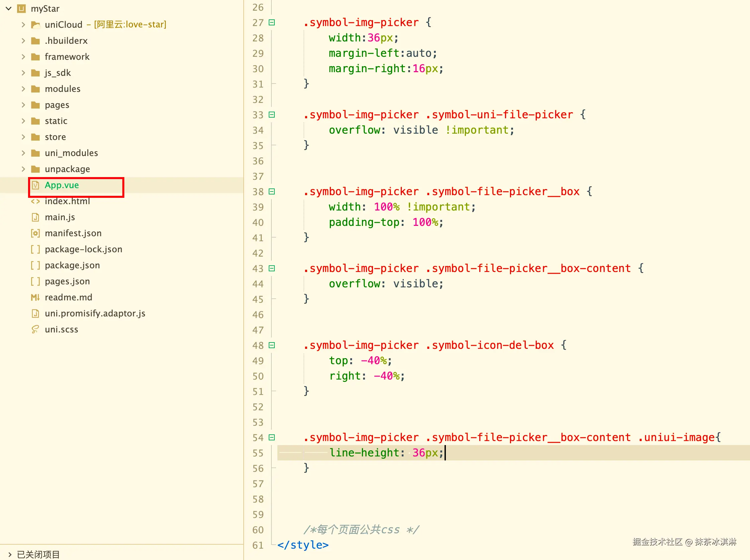Click the myStar project icon
Image resolution: width=750 pixels, height=560 pixels.
click(x=21, y=9)
